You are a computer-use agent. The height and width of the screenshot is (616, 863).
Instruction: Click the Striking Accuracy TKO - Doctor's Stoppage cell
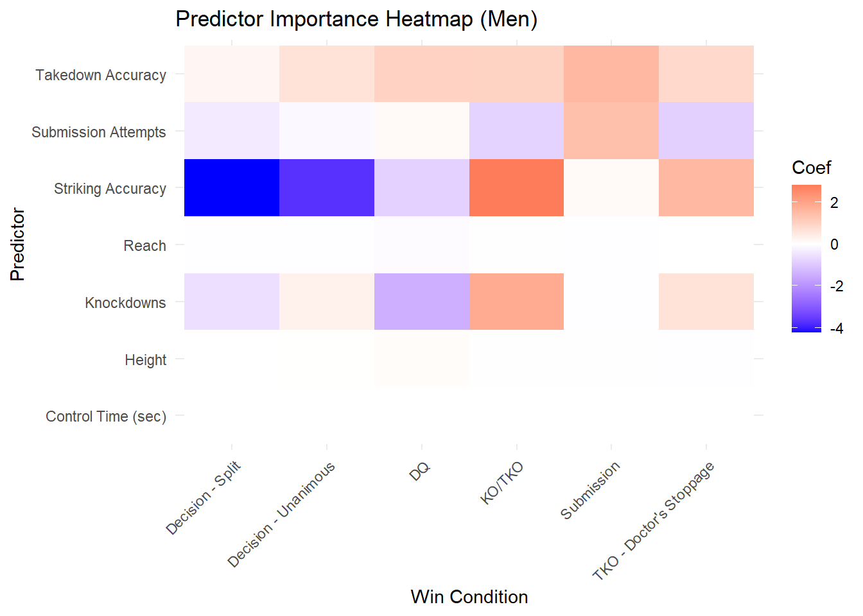point(706,188)
